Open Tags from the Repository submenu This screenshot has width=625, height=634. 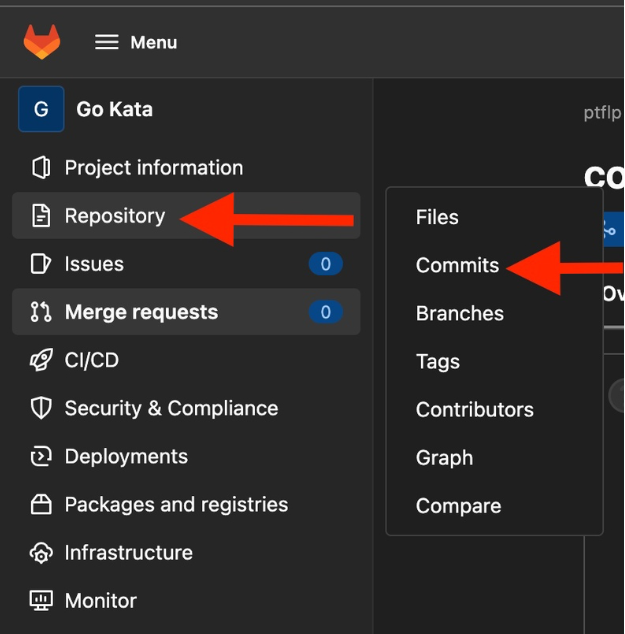(x=438, y=361)
